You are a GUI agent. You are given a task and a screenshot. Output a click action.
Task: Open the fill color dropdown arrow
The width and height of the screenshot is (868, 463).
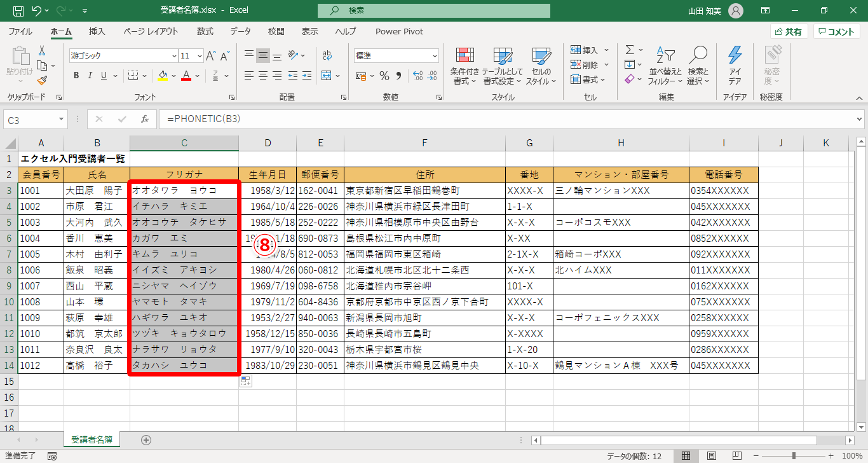click(174, 76)
